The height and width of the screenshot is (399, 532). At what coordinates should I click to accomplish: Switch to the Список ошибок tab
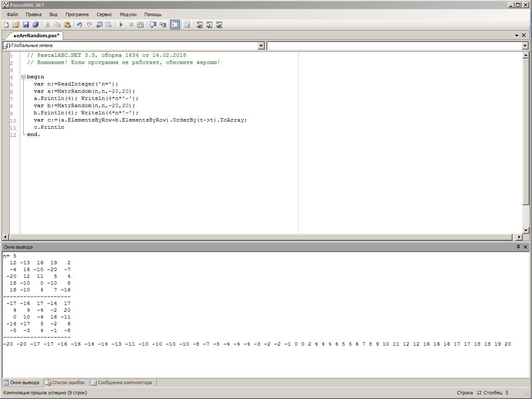(65, 382)
